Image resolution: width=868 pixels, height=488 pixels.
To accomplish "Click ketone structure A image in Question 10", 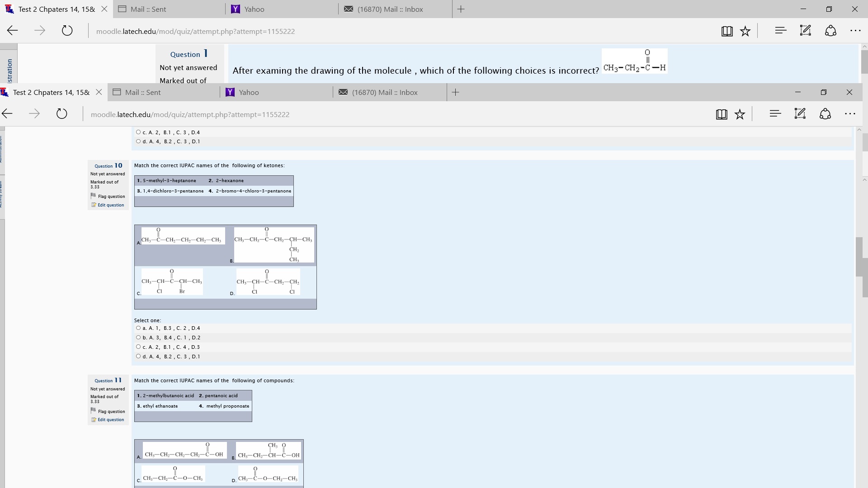I will tap(183, 236).
